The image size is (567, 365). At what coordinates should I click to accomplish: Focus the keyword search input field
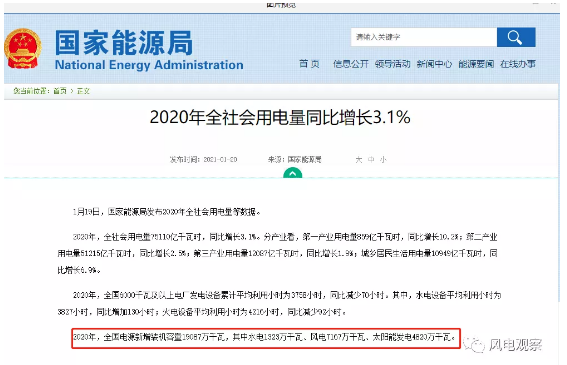coord(424,37)
